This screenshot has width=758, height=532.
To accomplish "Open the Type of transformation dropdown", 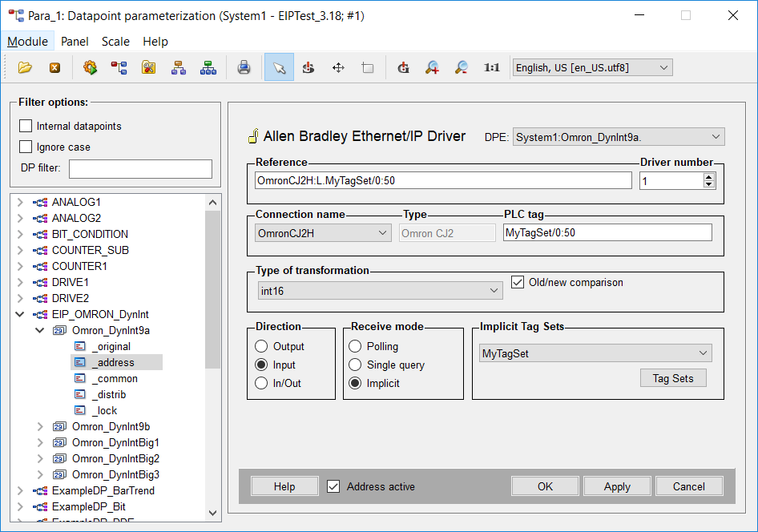I will tap(379, 291).
